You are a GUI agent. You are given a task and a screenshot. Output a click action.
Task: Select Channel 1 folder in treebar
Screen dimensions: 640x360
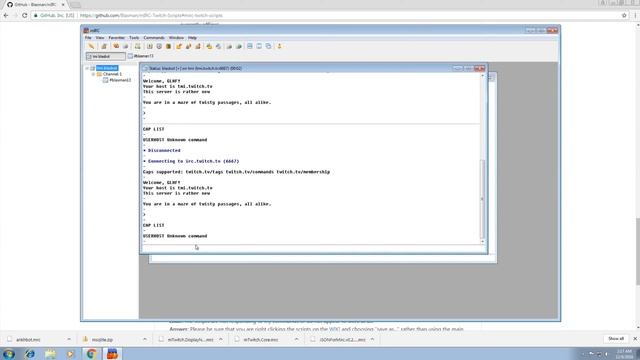pos(112,74)
